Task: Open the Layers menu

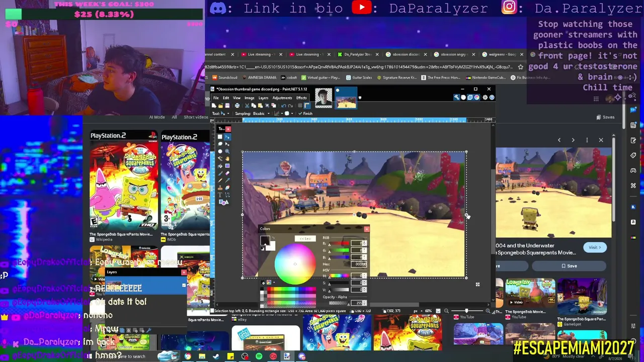Action: 263,98
